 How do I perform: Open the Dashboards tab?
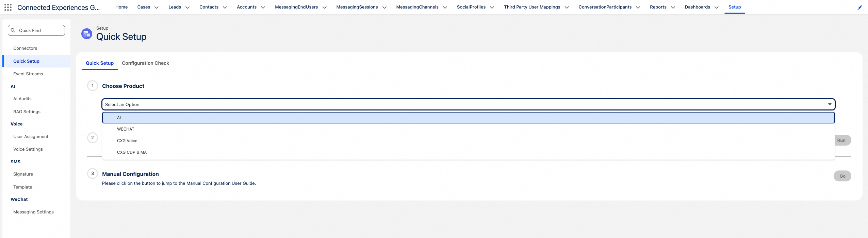(698, 7)
